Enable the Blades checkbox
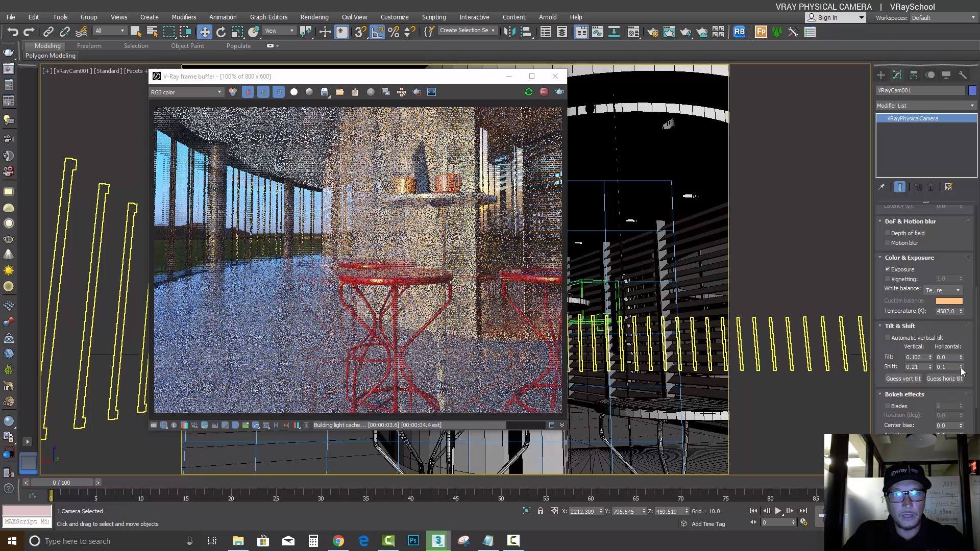The image size is (980, 551). (x=888, y=406)
